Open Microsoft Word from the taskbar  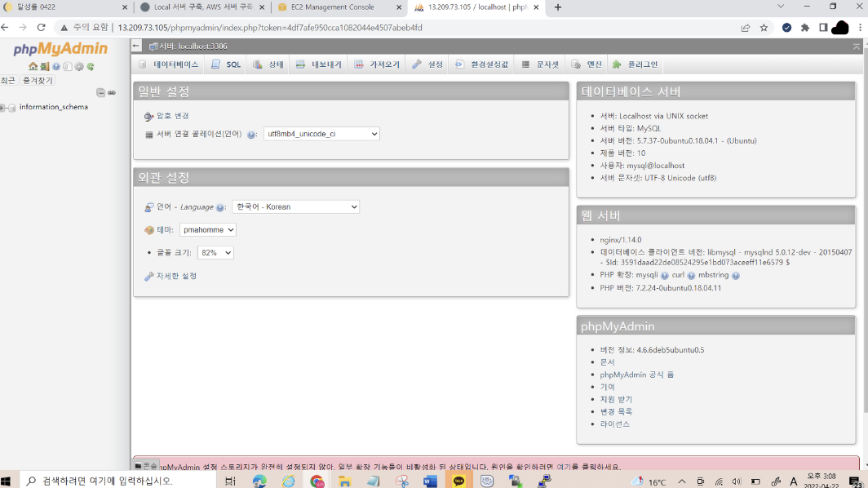[430, 481]
